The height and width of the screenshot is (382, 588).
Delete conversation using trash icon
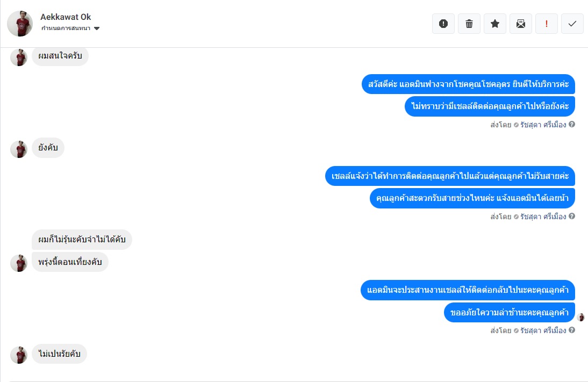[469, 24]
